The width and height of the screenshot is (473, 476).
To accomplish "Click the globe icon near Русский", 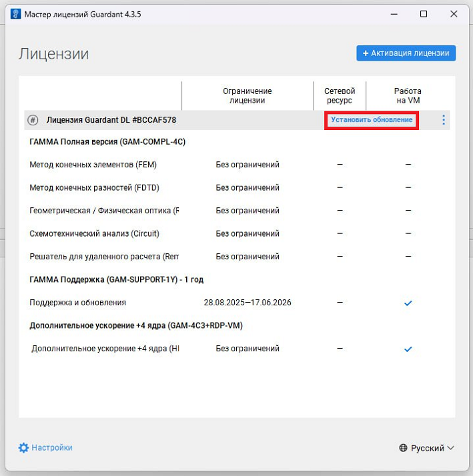I will click(403, 449).
